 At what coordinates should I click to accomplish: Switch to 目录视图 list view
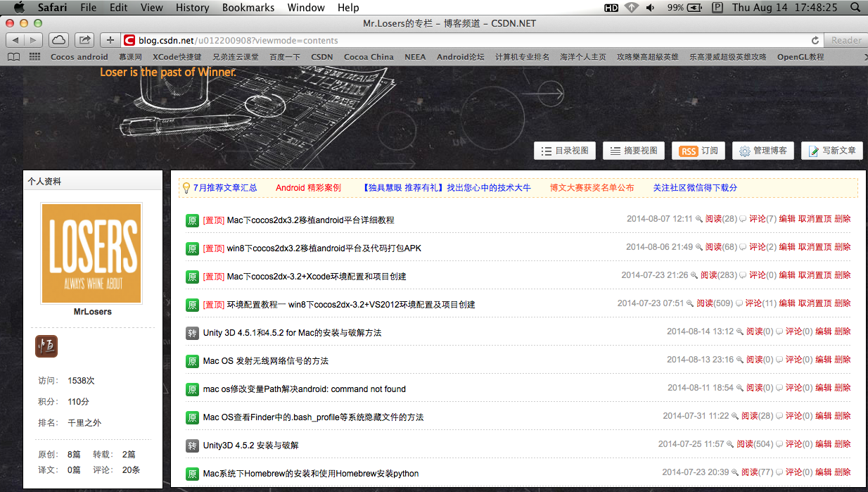(565, 151)
